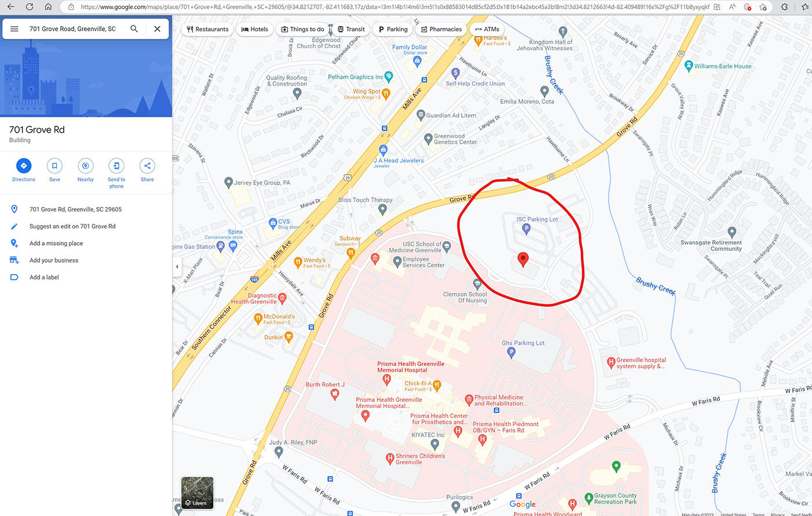Select the Hotels filter chip
Viewport: 812px width, 516px height.
(x=255, y=29)
